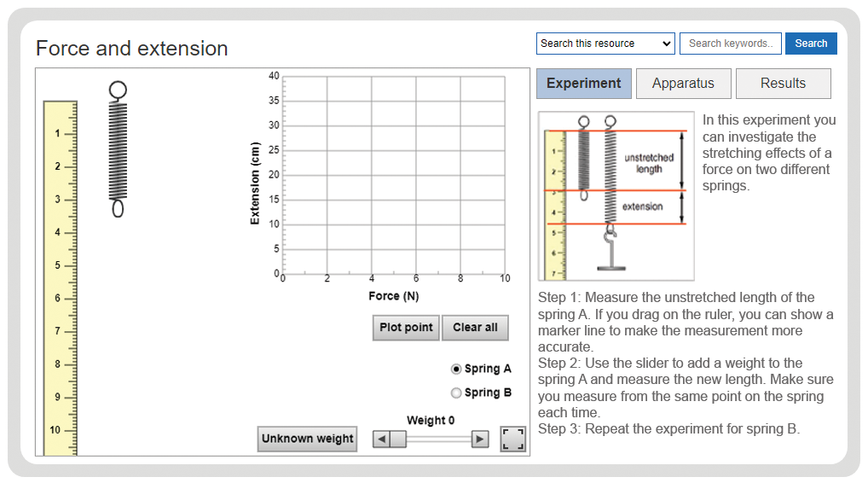This screenshot has height=483, width=868.
Task: Switch to the Apparatus tab
Action: tap(684, 84)
